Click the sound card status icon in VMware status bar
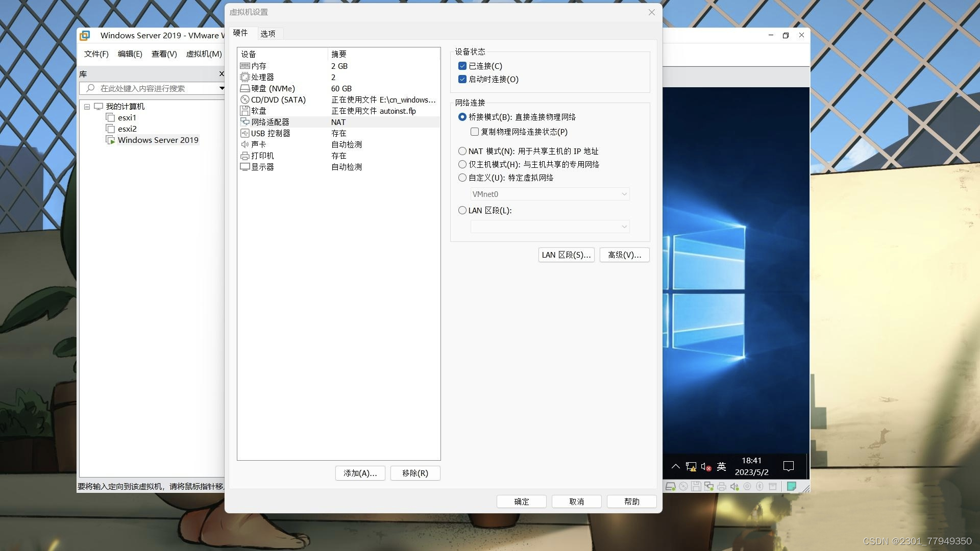The image size is (980, 551). [734, 487]
